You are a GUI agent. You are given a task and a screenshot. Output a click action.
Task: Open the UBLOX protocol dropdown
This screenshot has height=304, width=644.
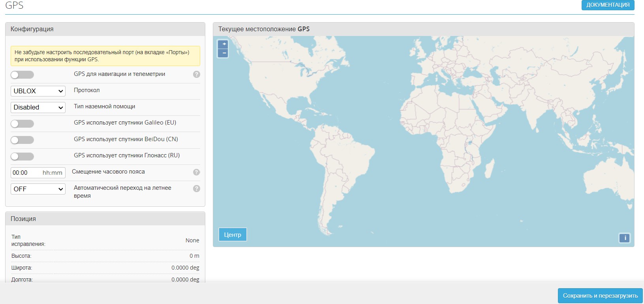38,91
